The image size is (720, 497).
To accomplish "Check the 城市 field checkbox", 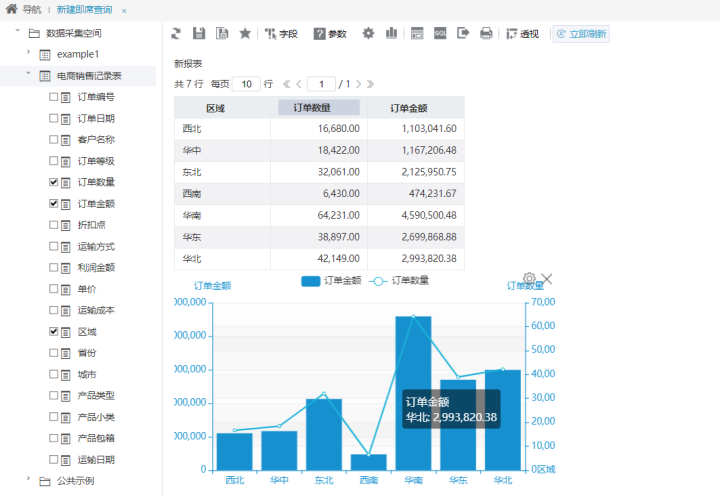I will pos(54,374).
